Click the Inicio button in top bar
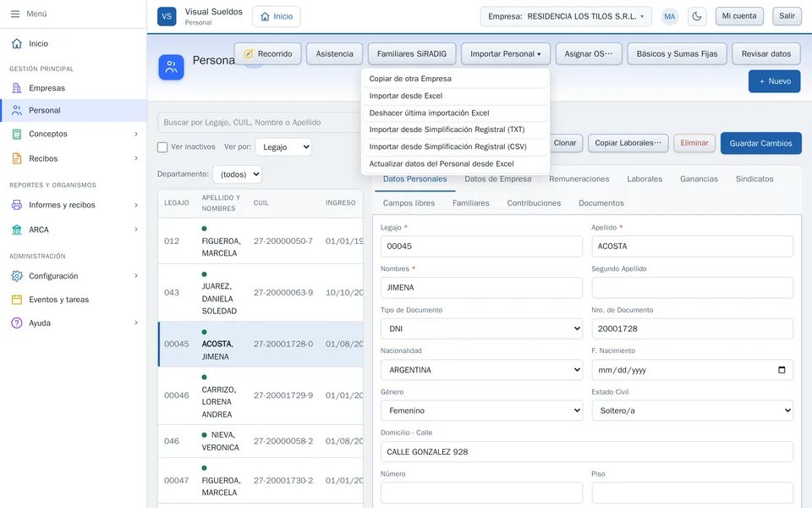Screen dimensions: 812x508 [277, 17]
